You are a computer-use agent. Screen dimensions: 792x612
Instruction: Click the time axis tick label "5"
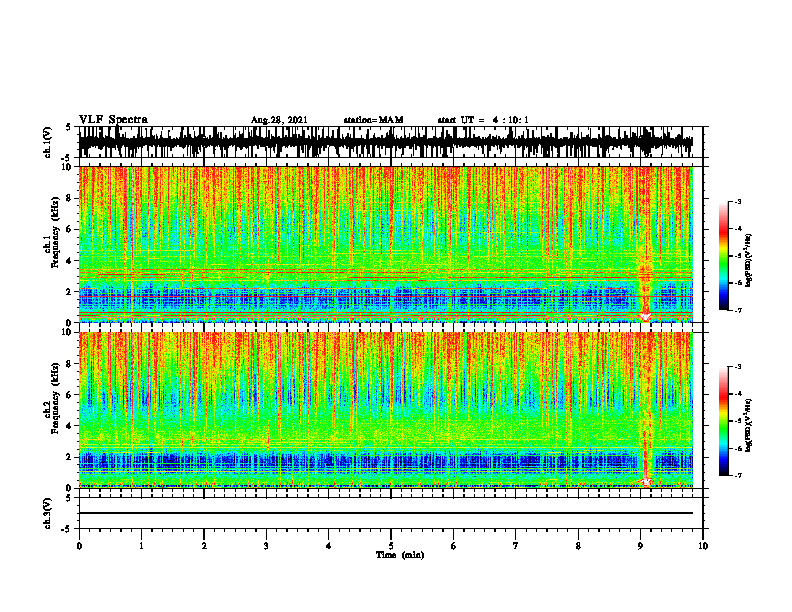pos(391,545)
